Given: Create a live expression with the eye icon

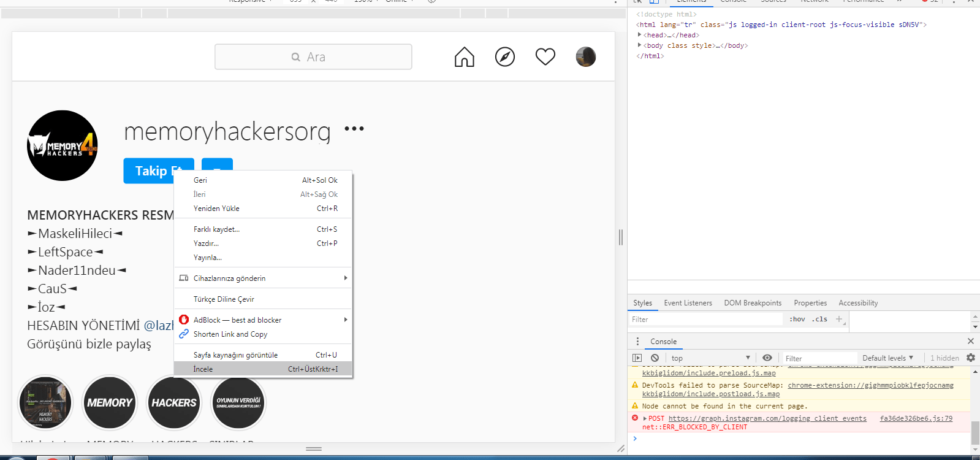Looking at the screenshot, I should coord(767,358).
